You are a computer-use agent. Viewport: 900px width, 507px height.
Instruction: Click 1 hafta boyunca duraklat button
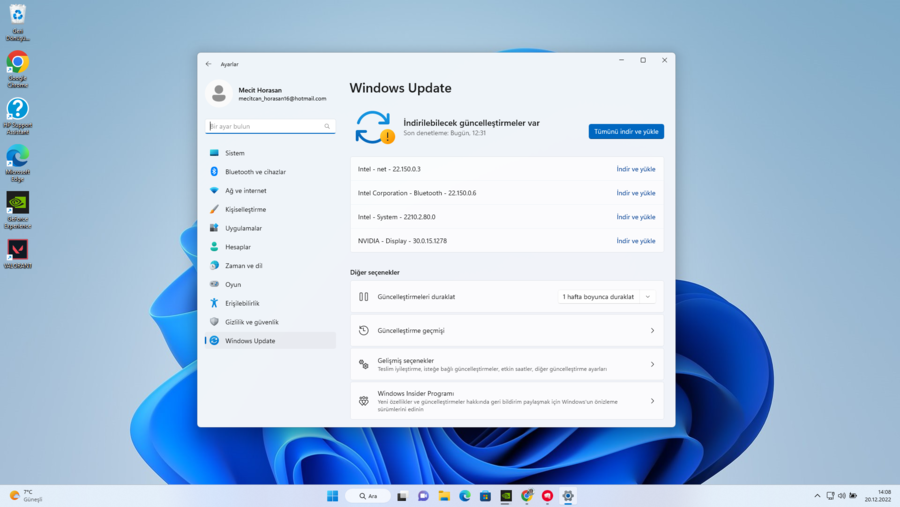click(x=598, y=297)
